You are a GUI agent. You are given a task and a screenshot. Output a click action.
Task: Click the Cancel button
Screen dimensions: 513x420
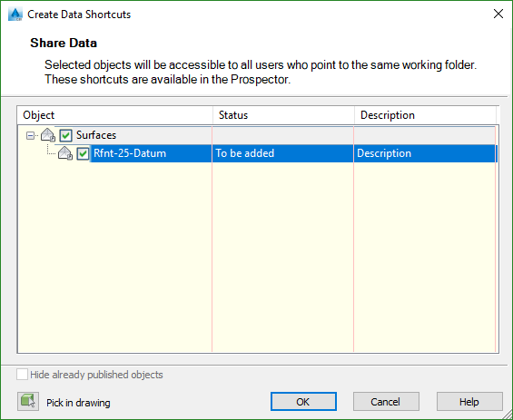point(386,401)
